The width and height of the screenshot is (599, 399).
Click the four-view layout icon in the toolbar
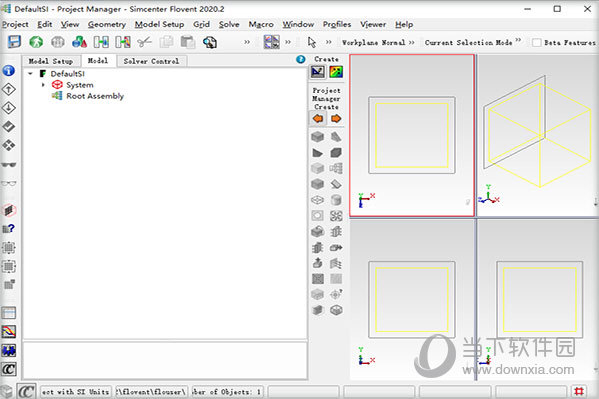point(272,42)
